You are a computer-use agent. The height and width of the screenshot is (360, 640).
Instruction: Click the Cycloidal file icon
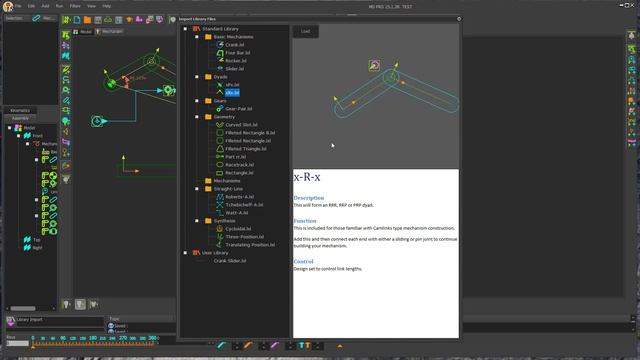pyautogui.click(x=220, y=229)
